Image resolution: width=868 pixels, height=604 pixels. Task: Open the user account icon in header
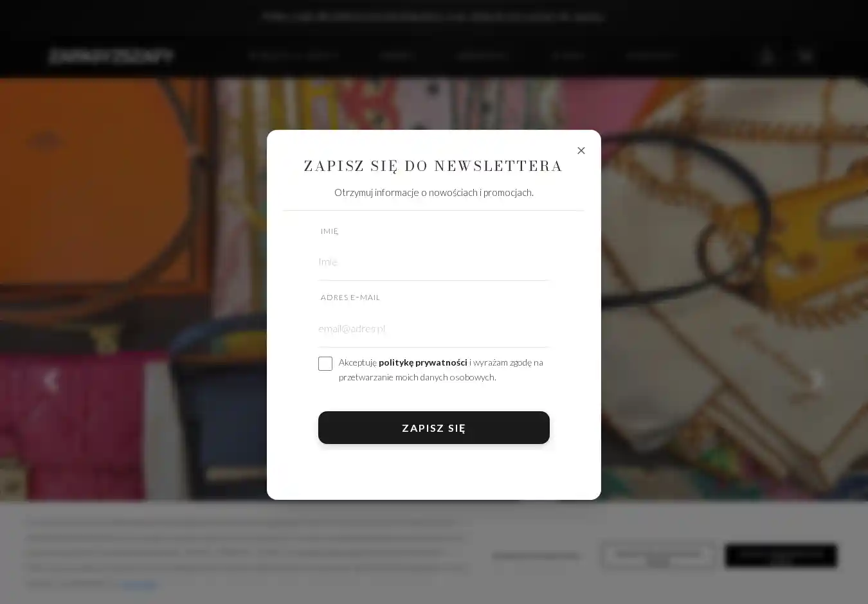[766, 56]
